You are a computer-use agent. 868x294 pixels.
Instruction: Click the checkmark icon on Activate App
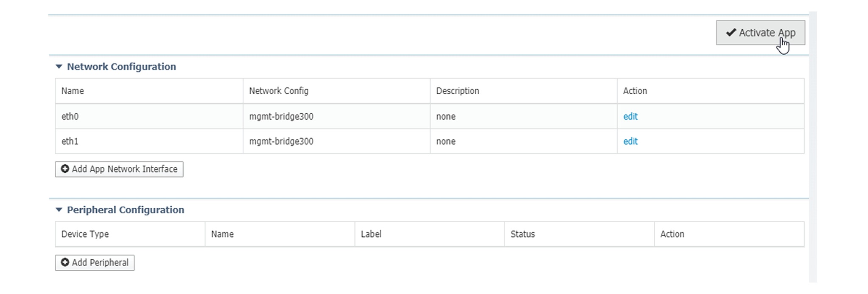[732, 32]
